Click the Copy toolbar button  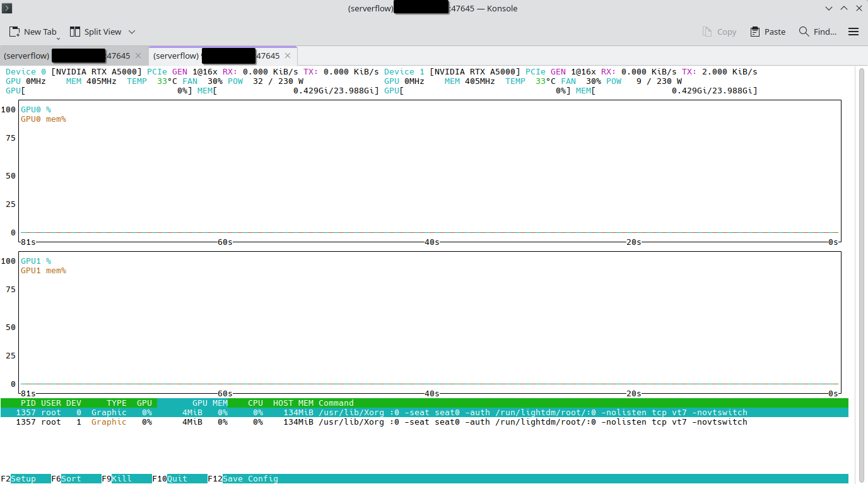[x=719, y=32]
